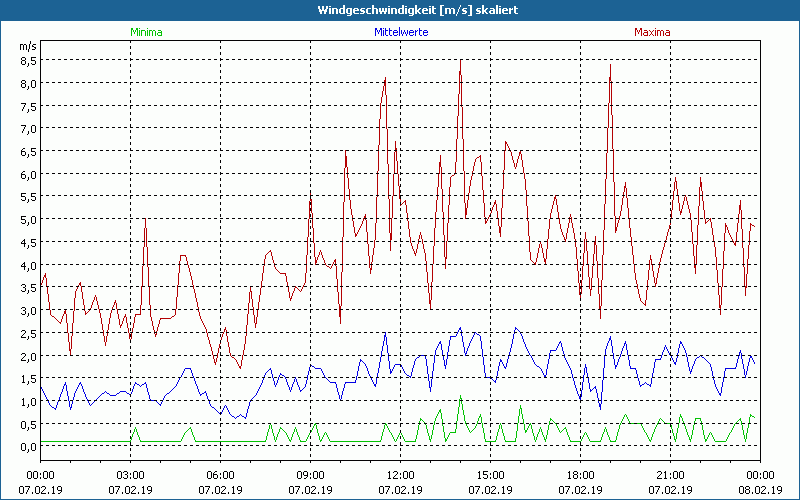Select the 09:00 time axis label
The image size is (800, 500).
[311, 475]
